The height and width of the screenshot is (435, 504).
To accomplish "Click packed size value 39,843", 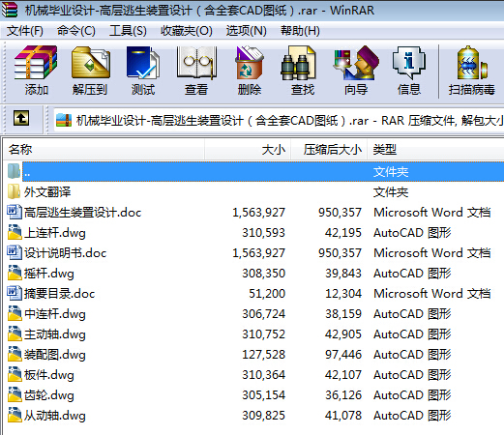I will coord(343,274).
